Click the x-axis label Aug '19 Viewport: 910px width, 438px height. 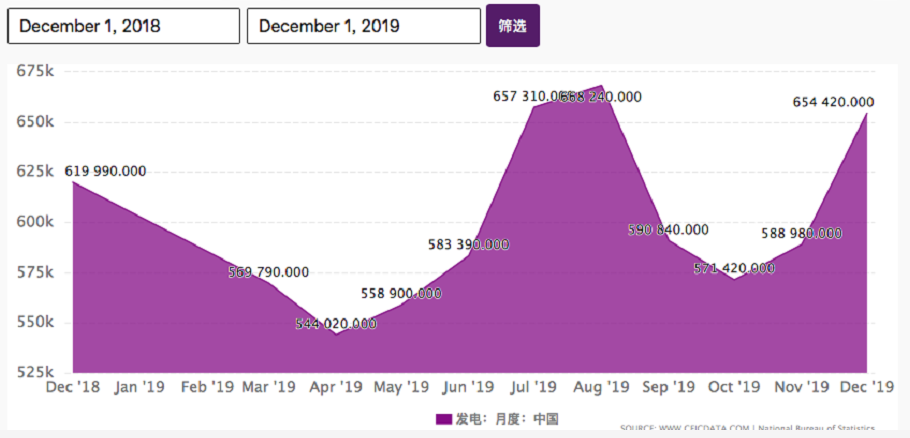602,386
